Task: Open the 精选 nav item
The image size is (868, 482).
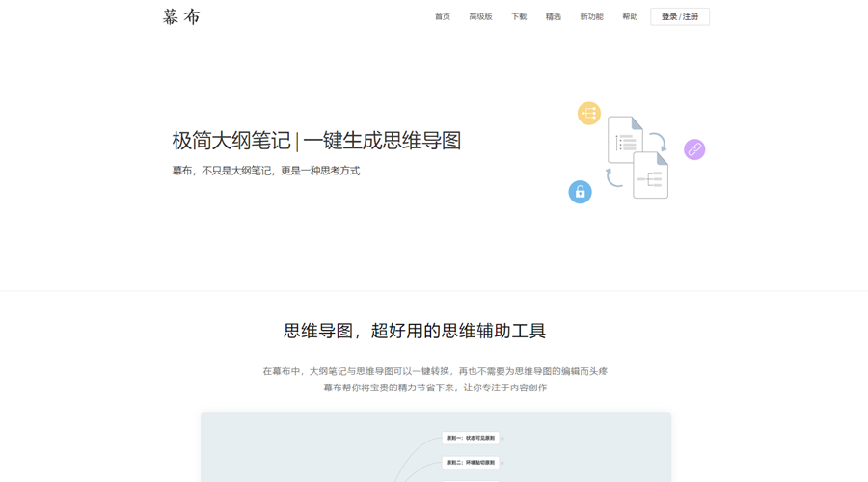Action: [553, 16]
